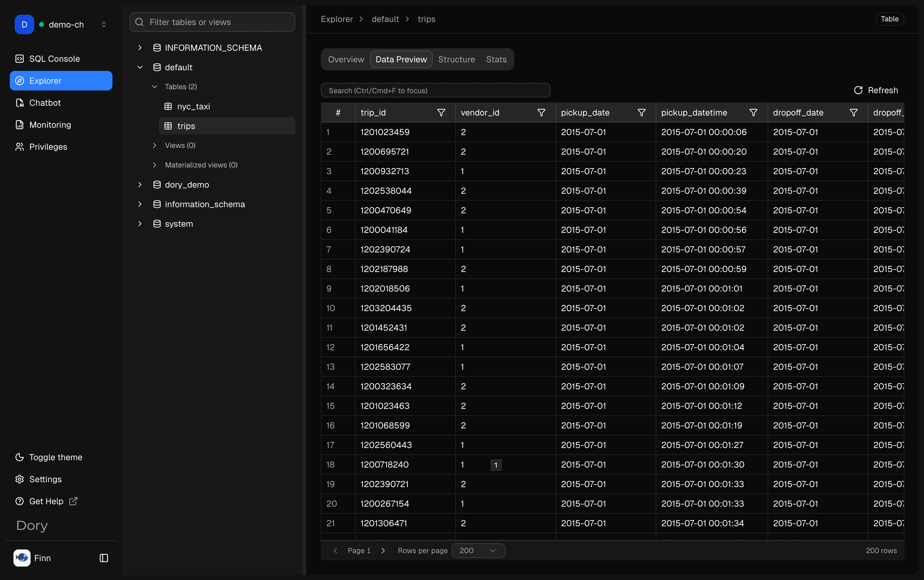Click the Monitoring chart icon

coord(20,125)
